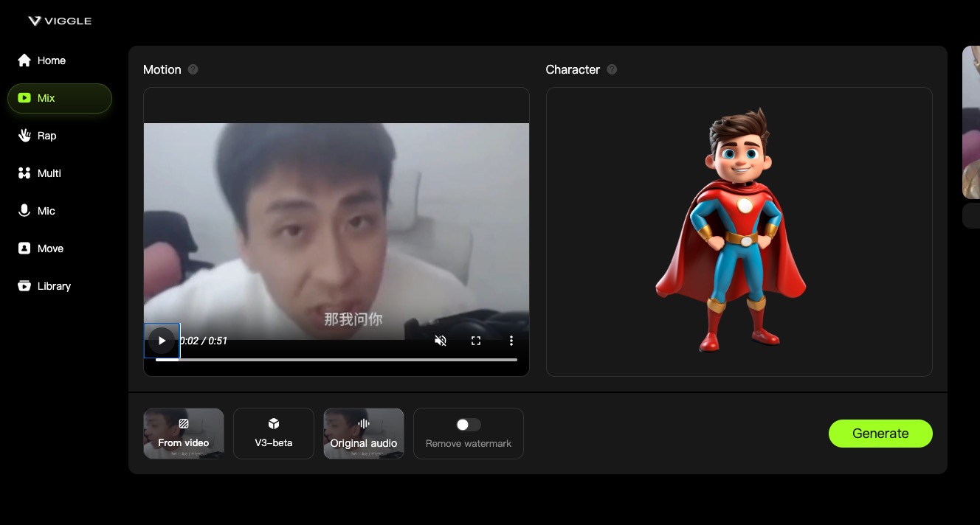Click the Character help question icon
Screen dimensions: 980x525
click(x=612, y=69)
